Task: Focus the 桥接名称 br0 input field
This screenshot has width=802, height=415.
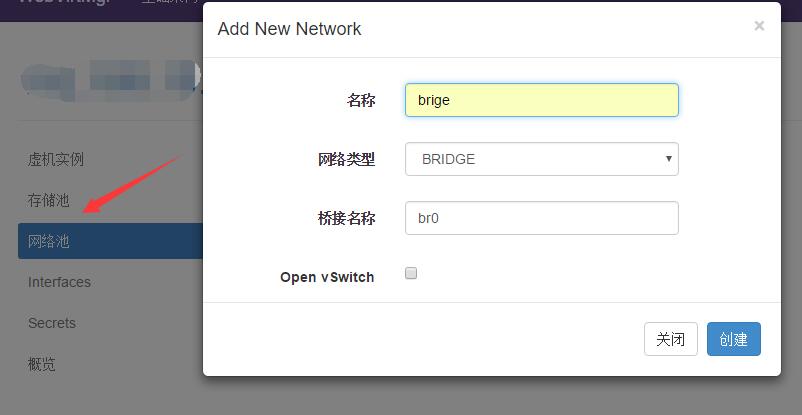Action: (541, 218)
